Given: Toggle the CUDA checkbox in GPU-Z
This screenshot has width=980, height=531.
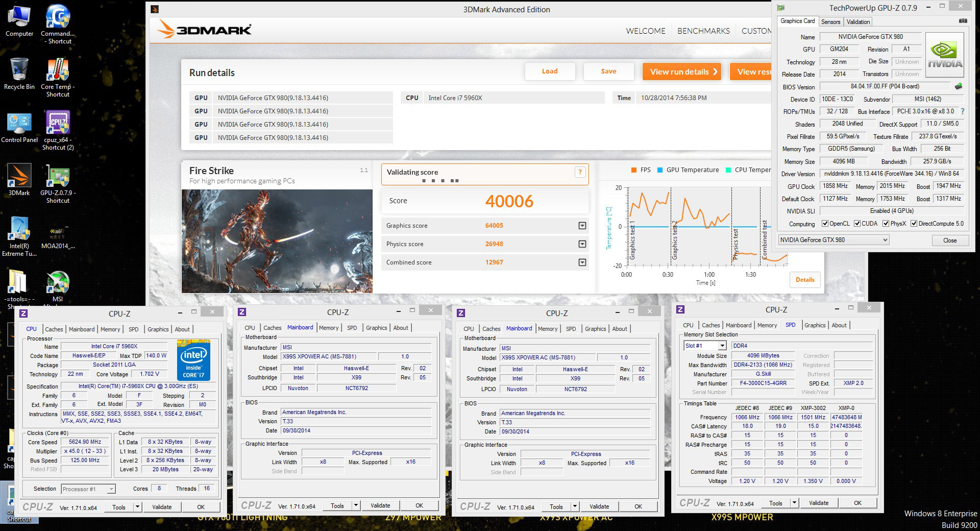Looking at the screenshot, I should tap(857, 224).
